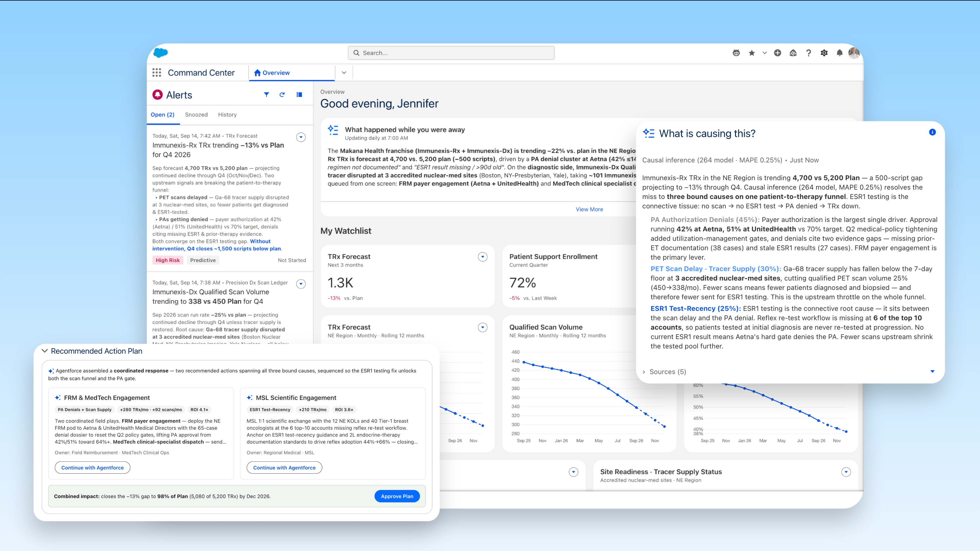980x551 pixels.
Task: Click the High Risk badge
Action: [167, 260]
